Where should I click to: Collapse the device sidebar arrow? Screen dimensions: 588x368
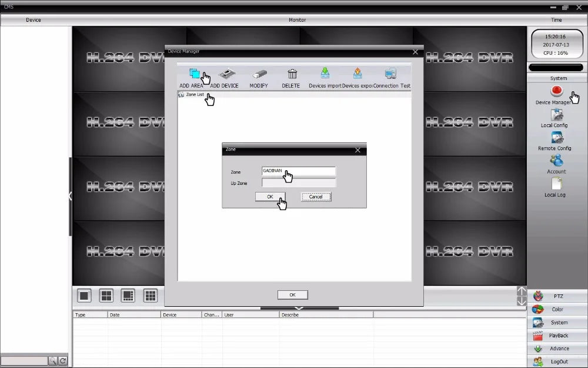(70, 196)
